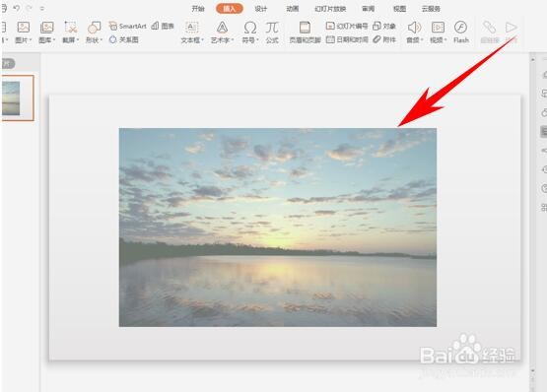
Task: Switch to the 审阅 (Review) tab
Action: pyautogui.click(x=368, y=8)
